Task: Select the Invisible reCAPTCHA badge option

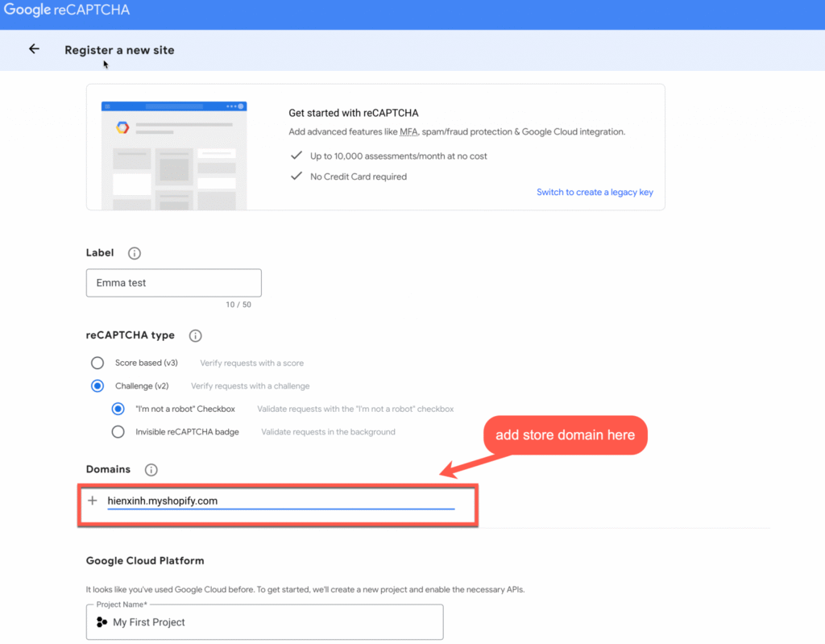Action: click(x=118, y=432)
